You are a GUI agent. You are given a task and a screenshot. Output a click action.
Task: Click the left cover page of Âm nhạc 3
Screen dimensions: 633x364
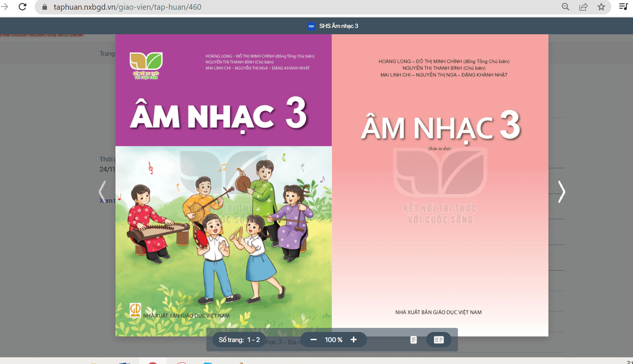(x=224, y=185)
